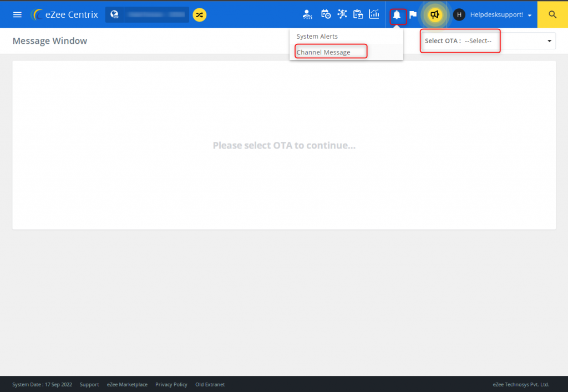This screenshot has width=568, height=392.
Task: Open the Select OTA dropdown
Action: click(x=488, y=41)
